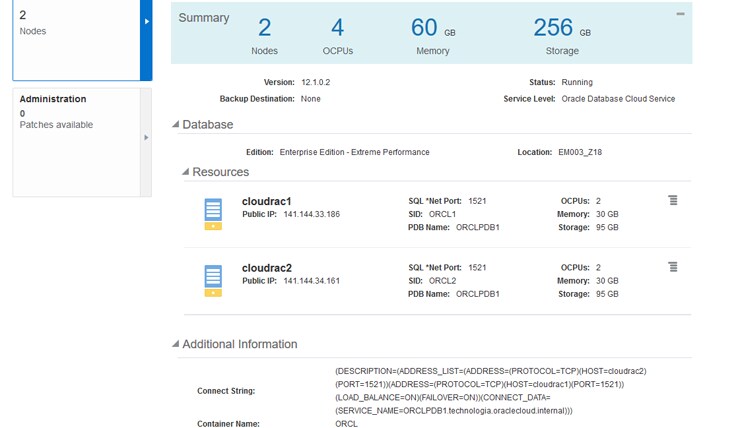The image size is (740, 428).
Task: Click the arrow on Administration tile
Action: [x=147, y=137]
